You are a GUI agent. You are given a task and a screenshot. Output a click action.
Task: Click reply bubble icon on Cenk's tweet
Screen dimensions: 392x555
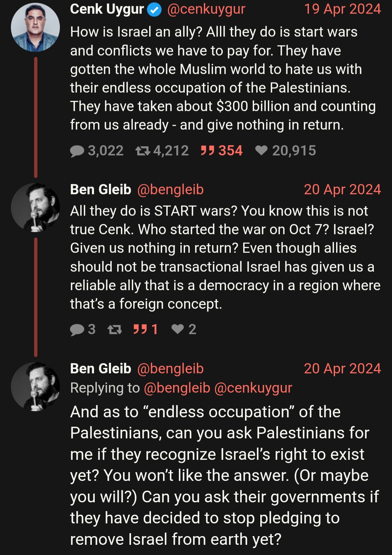coord(77,151)
